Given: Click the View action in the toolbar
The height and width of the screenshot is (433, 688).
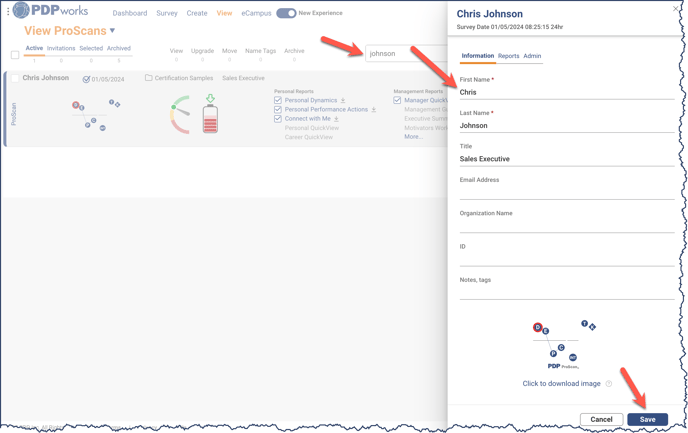Looking at the screenshot, I should pyautogui.click(x=176, y=51).
